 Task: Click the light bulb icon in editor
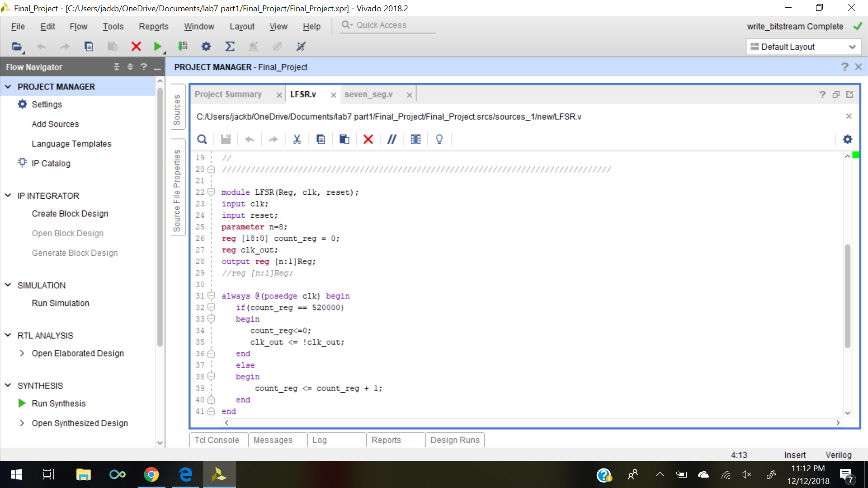(439, 139)
